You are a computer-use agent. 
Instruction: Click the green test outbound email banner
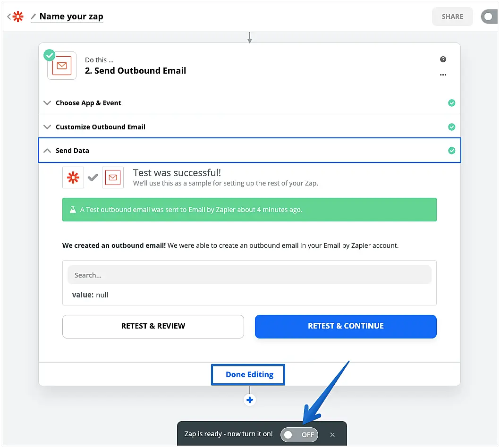(x=249, y=210)
